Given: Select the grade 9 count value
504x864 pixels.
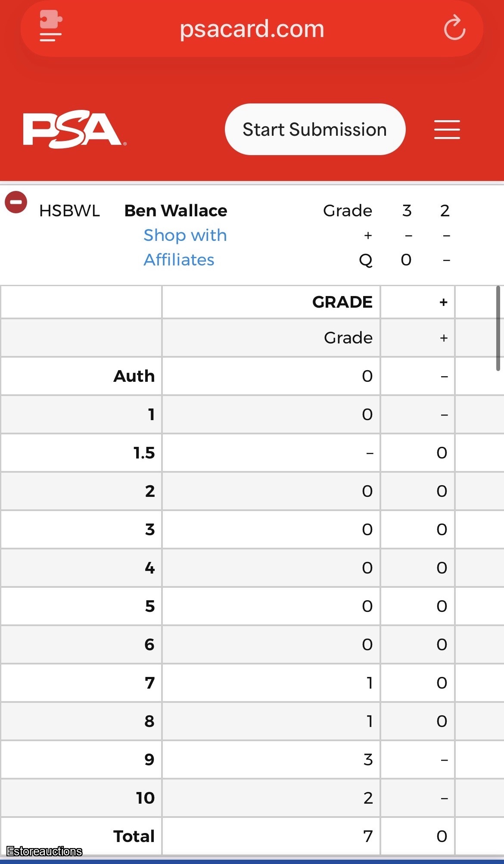Looking at the screenshot, I should [368, 760].
